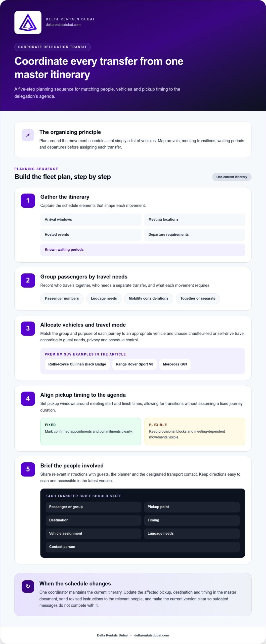Click the Vehicle assignment brief item
This screenshot has height=644, width=266.
93,533
